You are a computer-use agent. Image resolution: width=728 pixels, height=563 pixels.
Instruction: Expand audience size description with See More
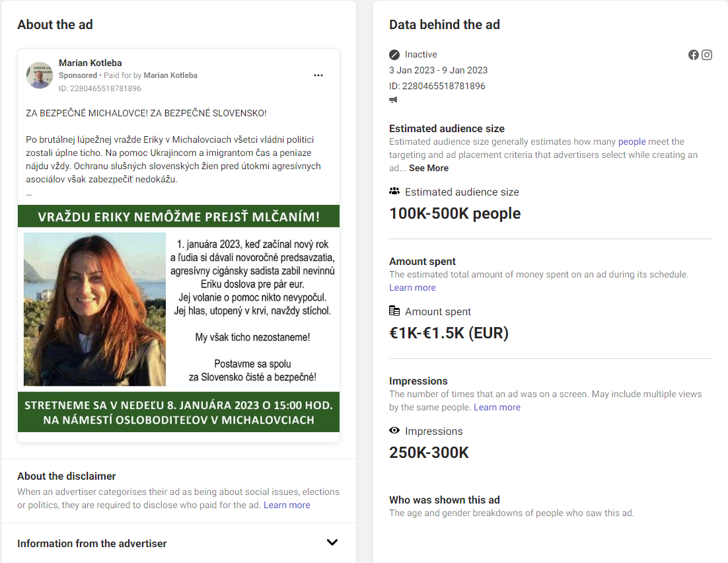tap(429, 168)
